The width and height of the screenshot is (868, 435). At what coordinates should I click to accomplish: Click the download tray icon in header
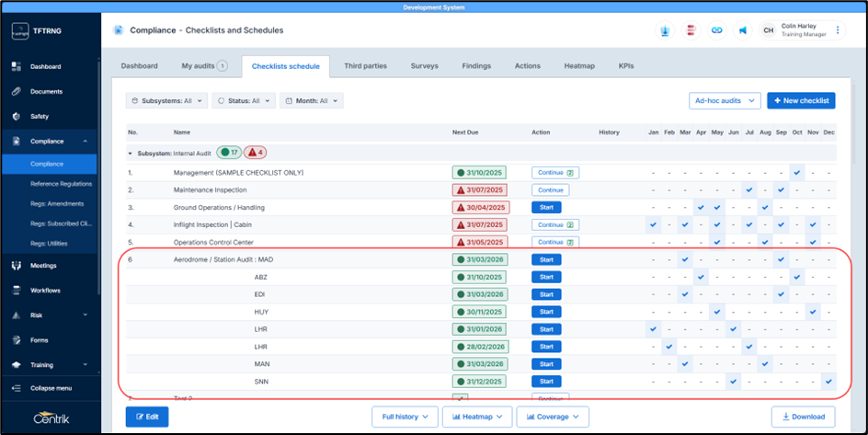coord(664,30)
